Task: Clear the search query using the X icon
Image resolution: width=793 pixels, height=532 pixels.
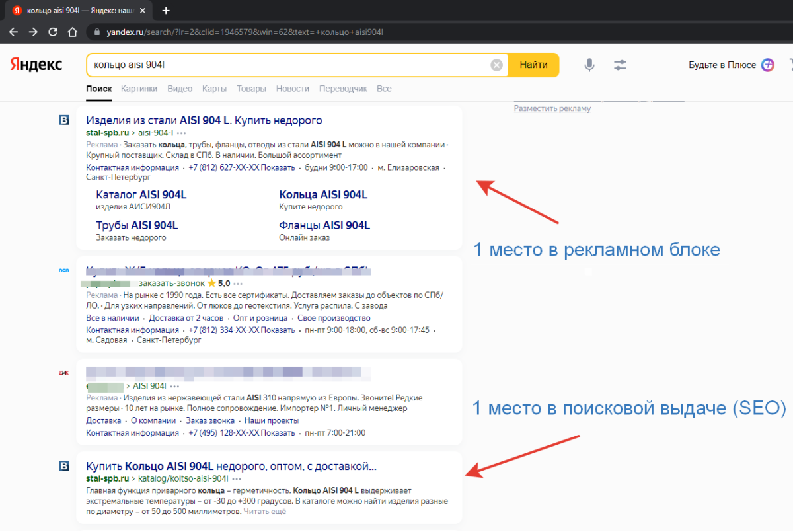Action: pyautogui.click(x=496, y=65)
